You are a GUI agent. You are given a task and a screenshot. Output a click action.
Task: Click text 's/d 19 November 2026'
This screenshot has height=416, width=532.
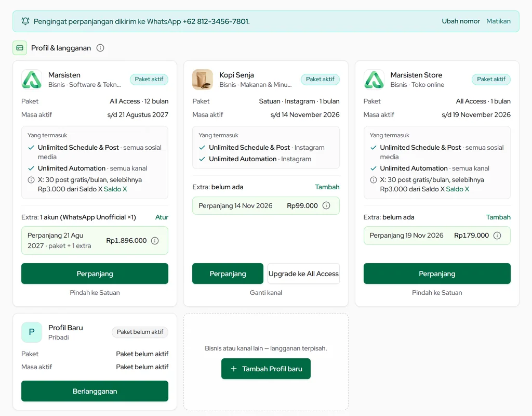click(x=476, y=115)
